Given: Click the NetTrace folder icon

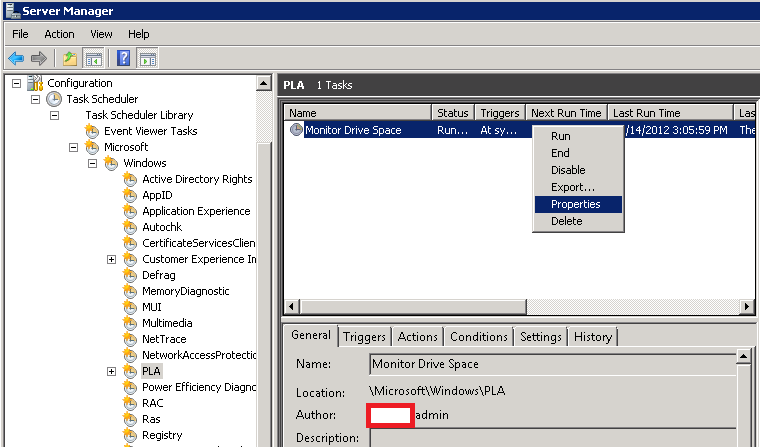Looking at the screenshot, I should point(130,339).
